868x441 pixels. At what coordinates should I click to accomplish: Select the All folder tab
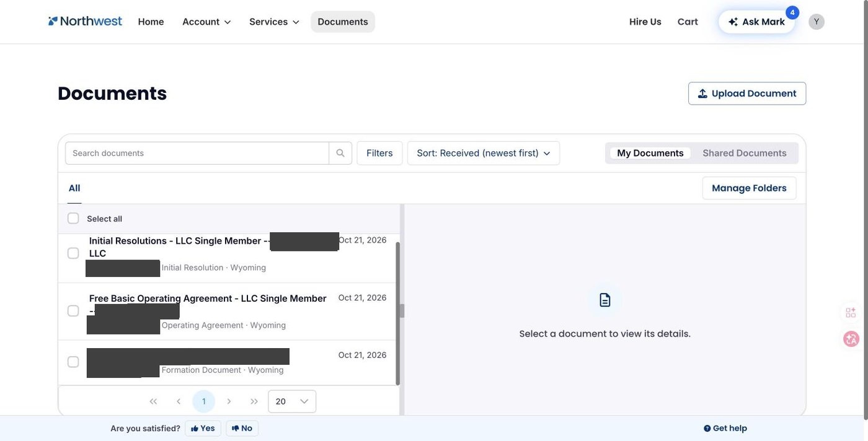coord(74,188)
